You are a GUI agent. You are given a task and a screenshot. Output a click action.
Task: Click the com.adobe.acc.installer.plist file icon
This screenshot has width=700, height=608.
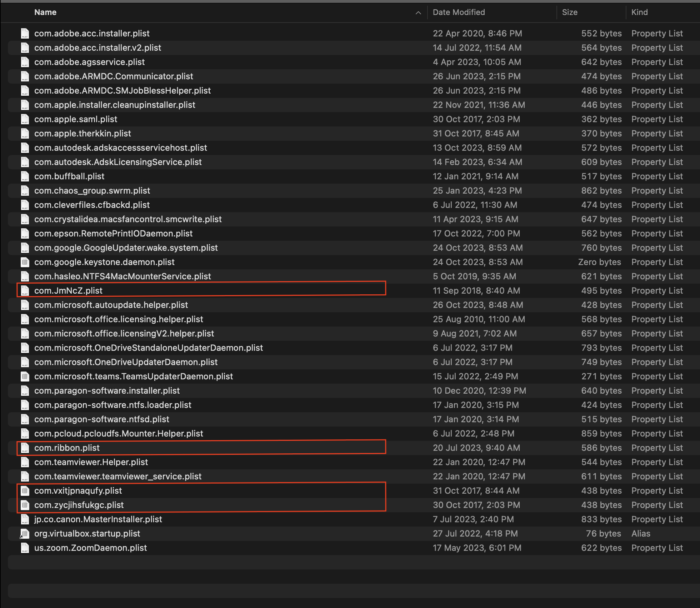[x=25, y=33]
